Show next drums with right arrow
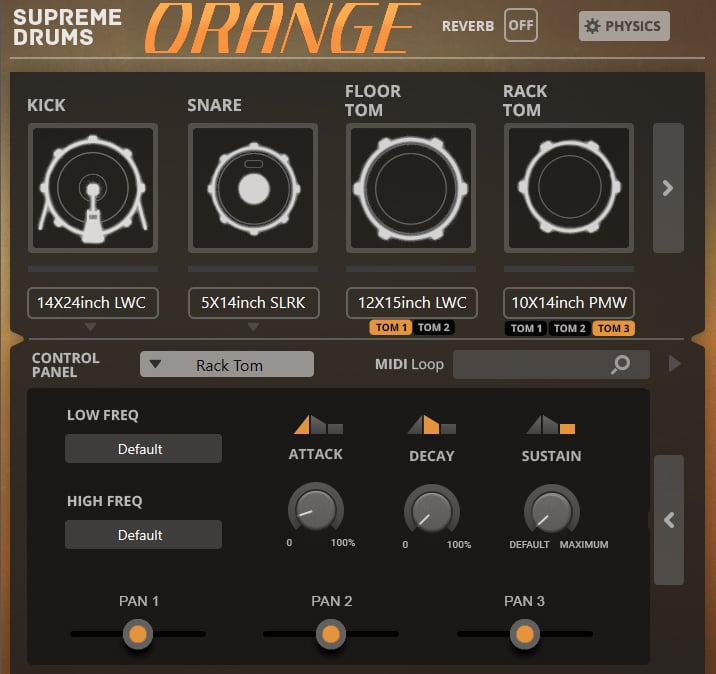This screenshot has width=716, height=674. (x=668, y=188)
